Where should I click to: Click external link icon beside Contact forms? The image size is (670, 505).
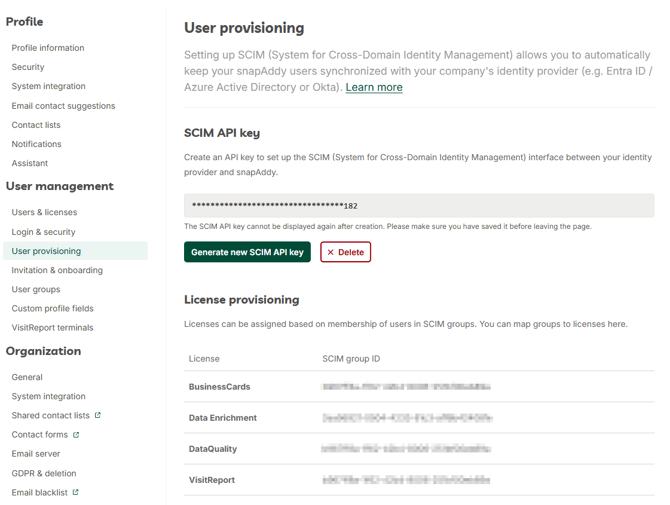(76, 435)
